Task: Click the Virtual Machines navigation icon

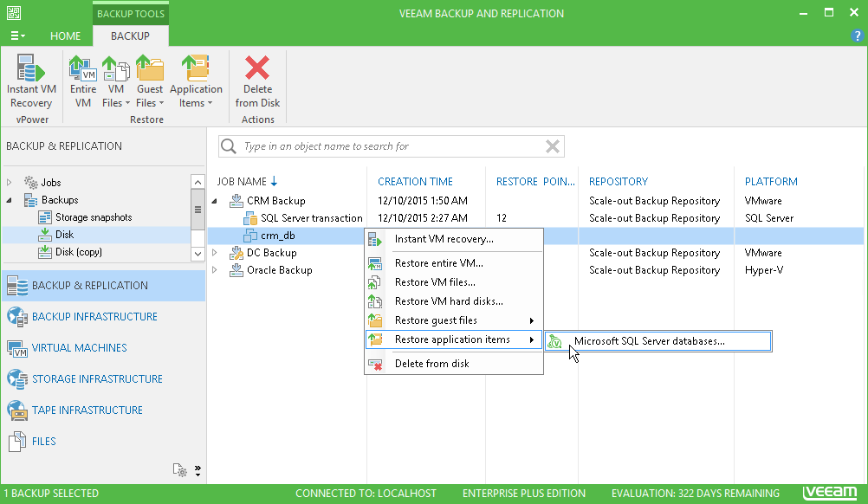Action: coord(19,348)
